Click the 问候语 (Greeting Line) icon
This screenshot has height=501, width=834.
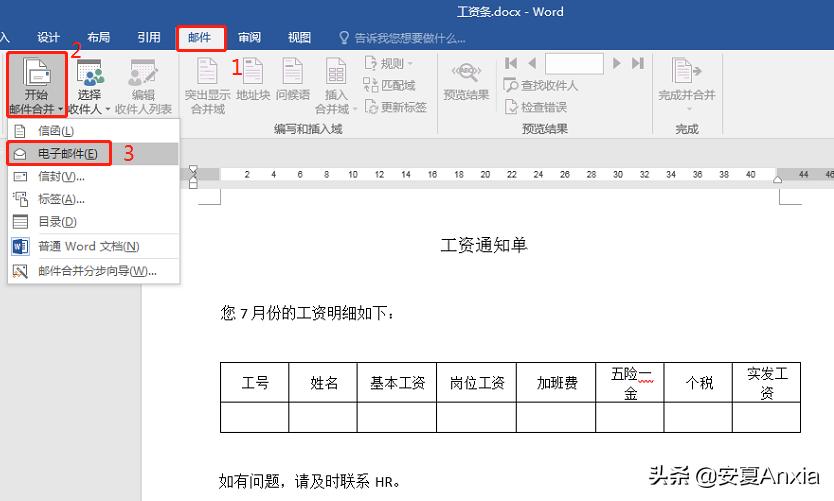(293, 71)
